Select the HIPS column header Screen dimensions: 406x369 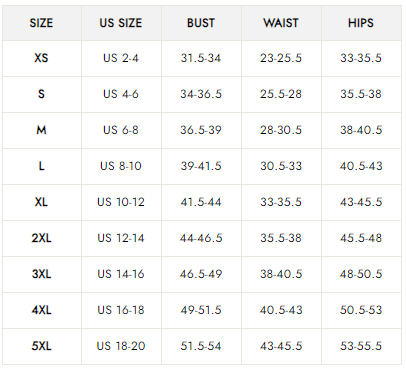tap(361, 23)
